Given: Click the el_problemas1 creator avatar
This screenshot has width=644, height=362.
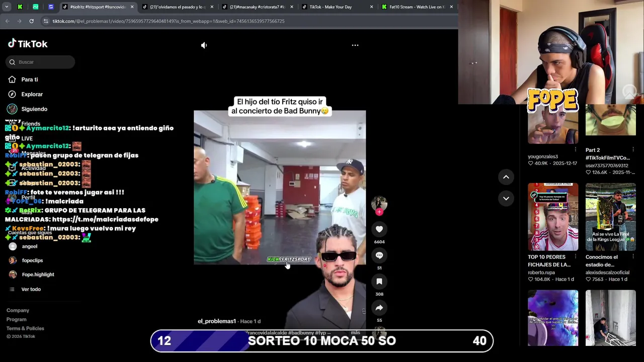Looking at the screenshot, I should [x=379, y=203].
